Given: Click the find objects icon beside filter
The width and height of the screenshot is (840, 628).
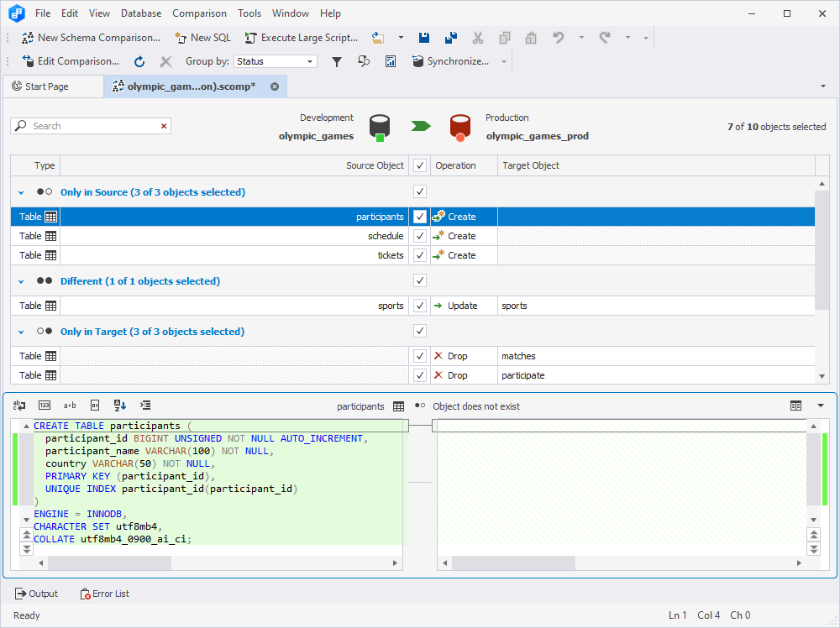Looking at the screenshot, I should [x=364, y=61].
